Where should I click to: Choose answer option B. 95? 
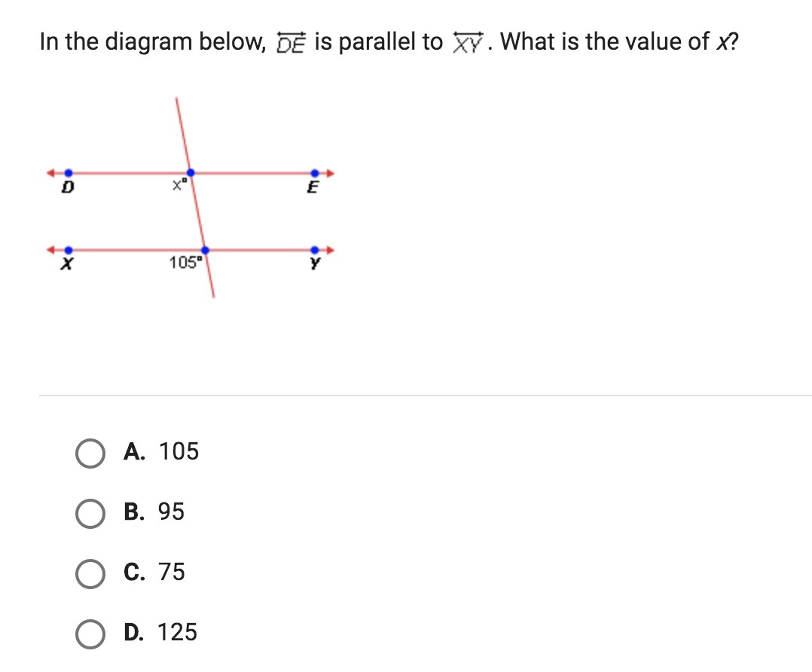[90, 512]
